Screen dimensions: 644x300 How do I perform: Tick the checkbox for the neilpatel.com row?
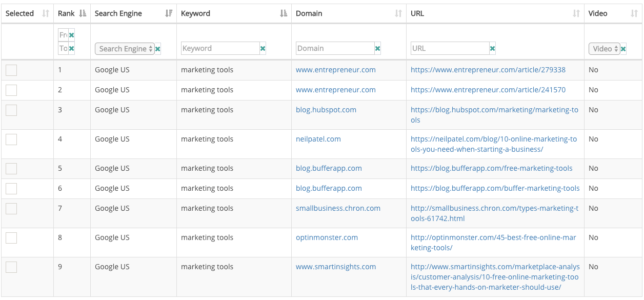(x=11, y=139)
